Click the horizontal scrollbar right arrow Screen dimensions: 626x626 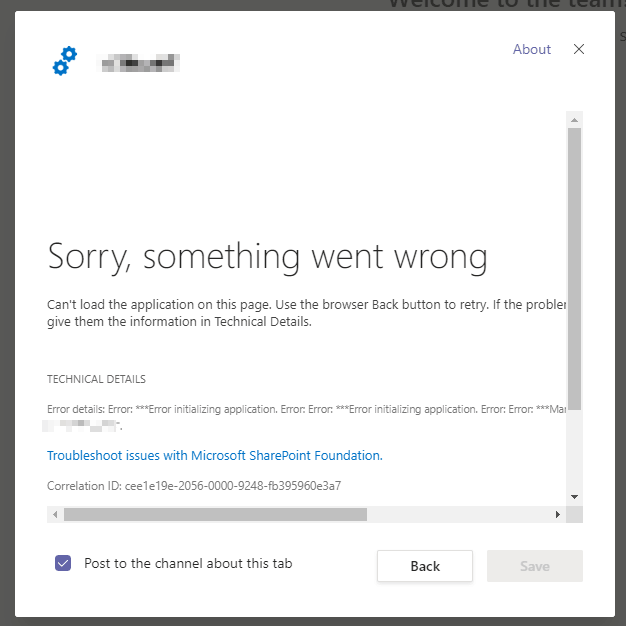point(558,514)
